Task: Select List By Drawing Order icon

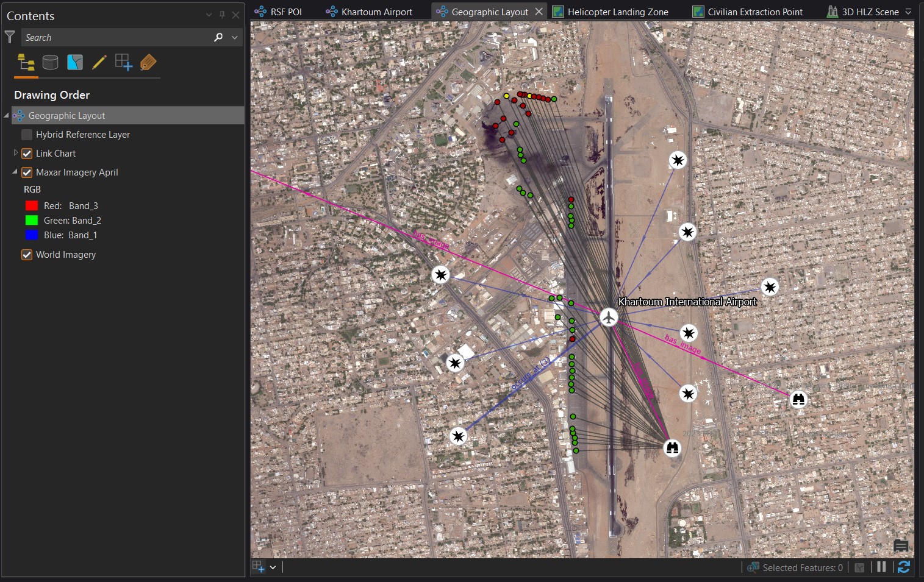Action: (26, 62)
